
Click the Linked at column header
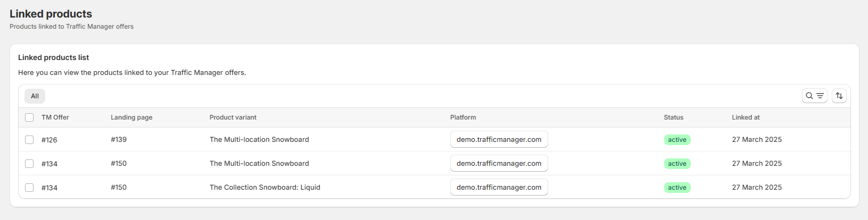click(746, 117)
